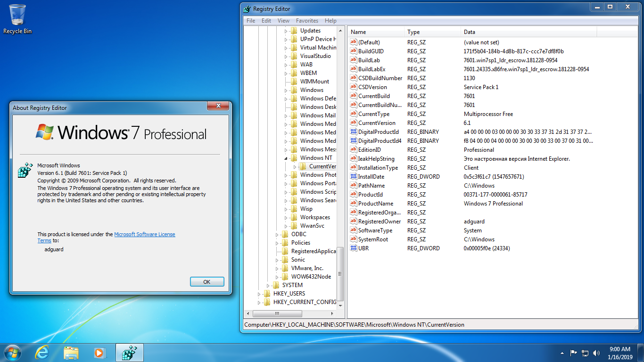Expand the ODBC key
The image size is (644, 362).
[x=278, y=234]
